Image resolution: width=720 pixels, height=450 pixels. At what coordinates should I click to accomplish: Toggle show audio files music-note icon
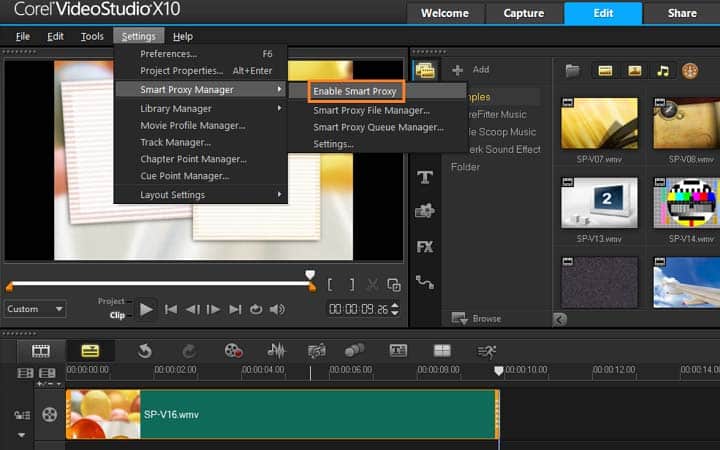click(x=663, y=71)
